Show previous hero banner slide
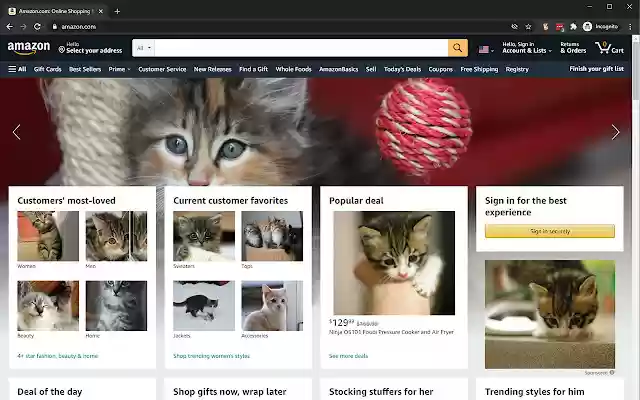Viewport: 640px width, 400px height. pyautogui.click(x=16, y=132)
